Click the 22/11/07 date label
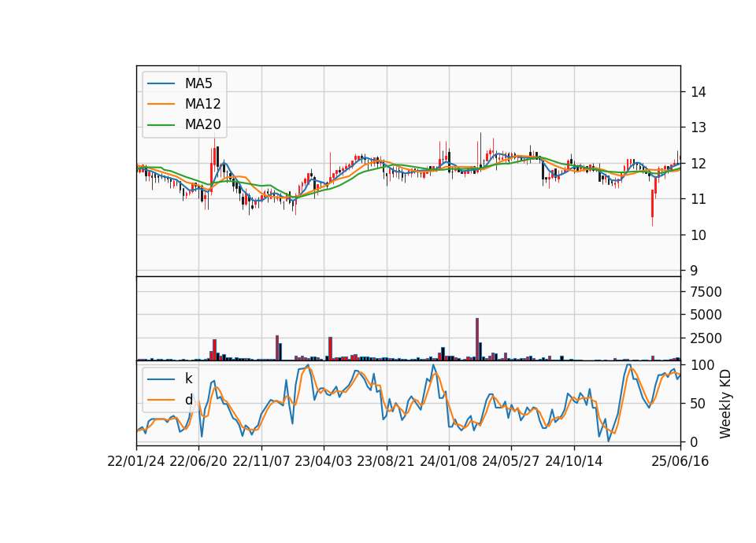Screen dimensions: 756x543 (x=261, y=462)
